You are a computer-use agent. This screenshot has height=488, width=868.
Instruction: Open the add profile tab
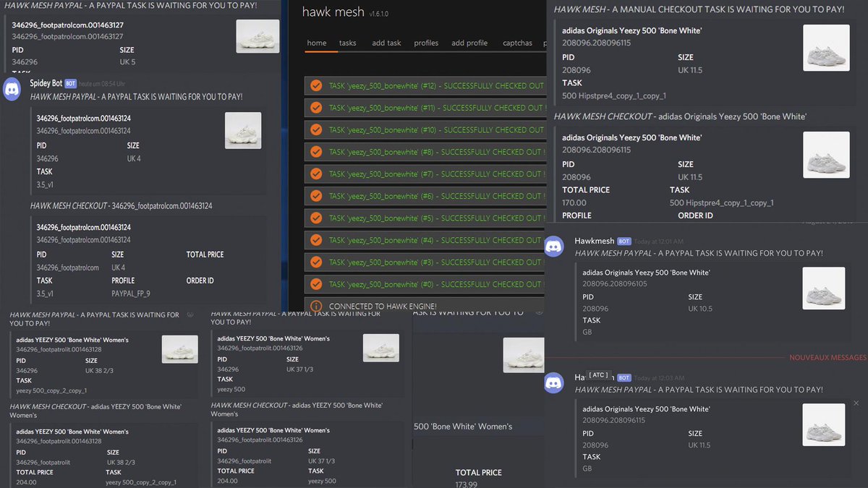click(469, 43)
